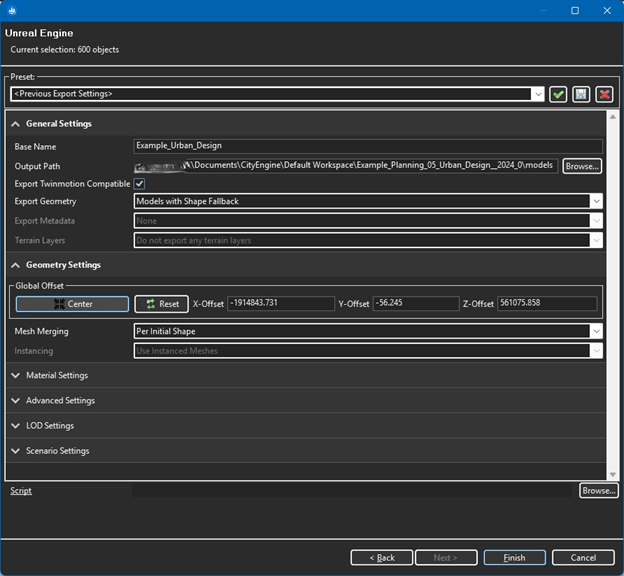Close the Unreal Engine export dialog

click(x=607, y=10)
